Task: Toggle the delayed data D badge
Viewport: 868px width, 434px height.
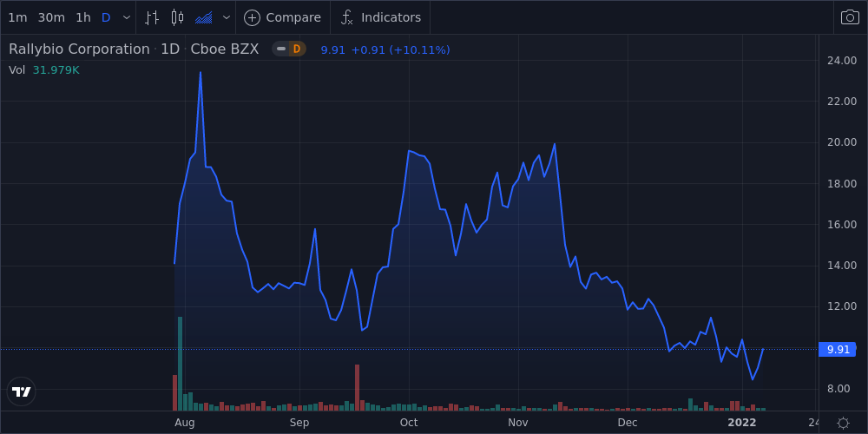Action: pyautogui.click(x=297, y=49)
